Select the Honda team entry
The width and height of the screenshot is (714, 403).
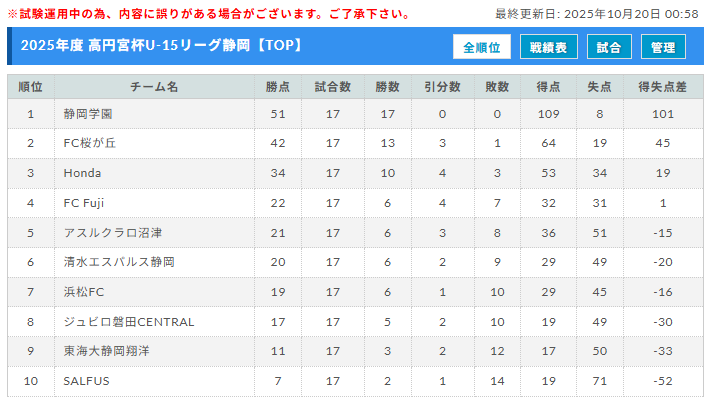[x=82, y=173]
